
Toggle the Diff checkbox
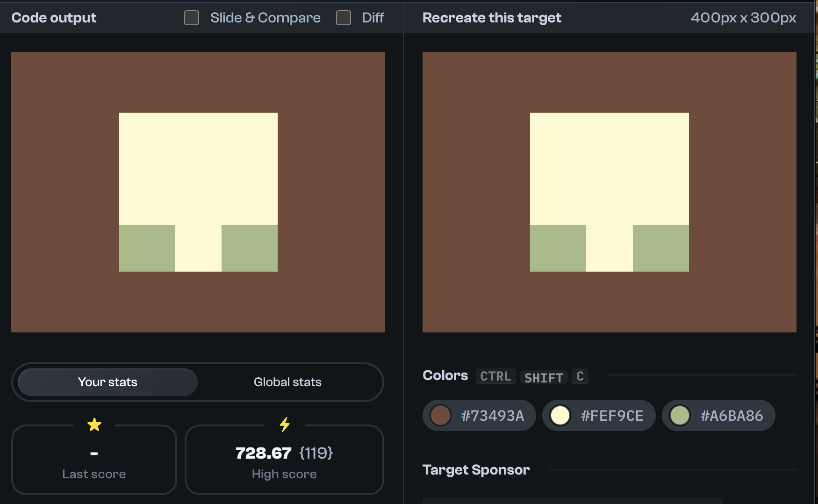(344, 18)
